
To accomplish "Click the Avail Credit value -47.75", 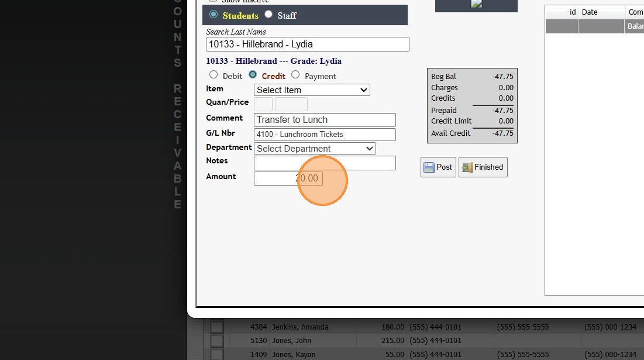I will click(x=502, y=133).
